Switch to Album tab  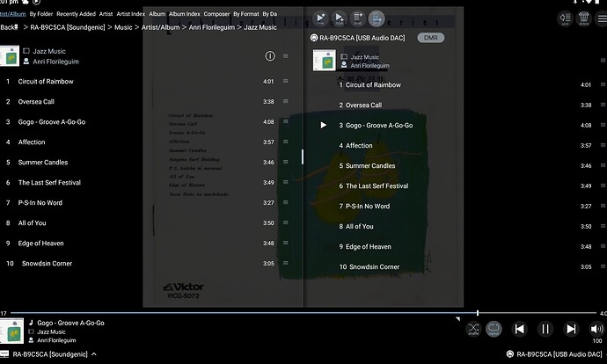(x=157, y=14)
